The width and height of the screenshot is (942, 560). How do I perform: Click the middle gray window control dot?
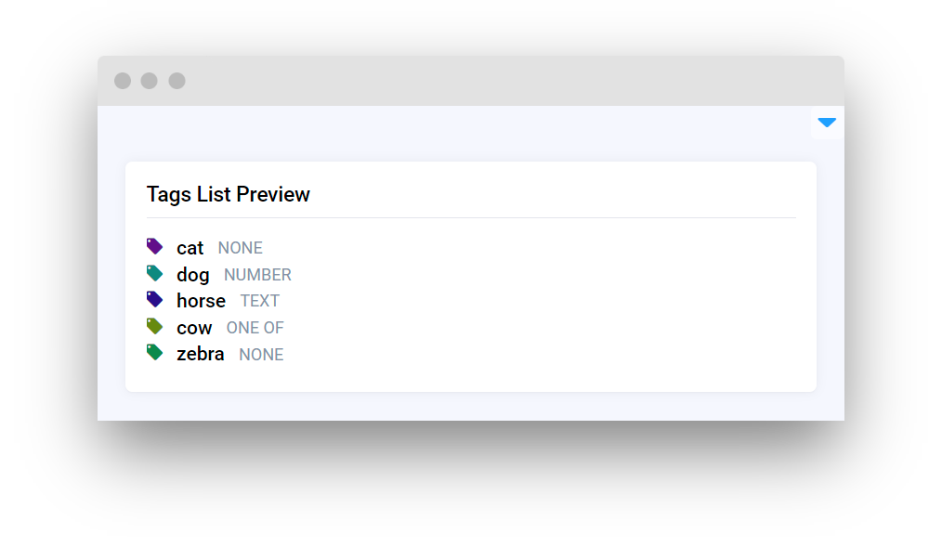tap(150, 81)
